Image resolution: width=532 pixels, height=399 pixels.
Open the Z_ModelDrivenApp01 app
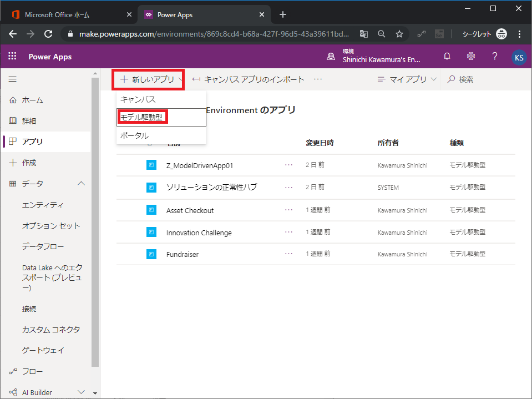pyautogui.click(x=200, y=165)
